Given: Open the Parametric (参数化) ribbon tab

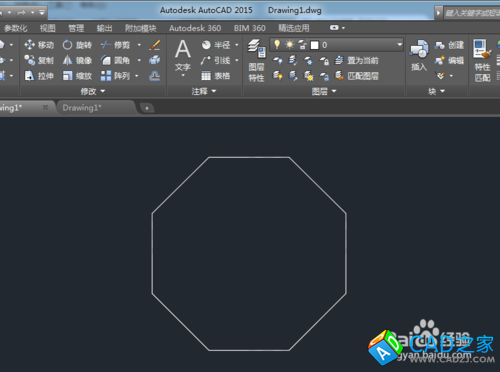Looking at the screenshot, I should pos(16,28).
